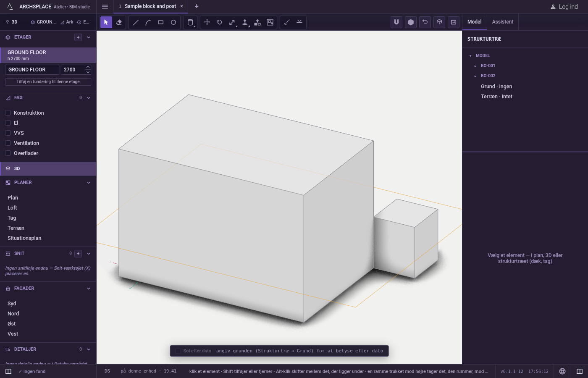Toggle the Sol efter dato checkbox
The image size is (588, 378).
click(x=178, y=351)
